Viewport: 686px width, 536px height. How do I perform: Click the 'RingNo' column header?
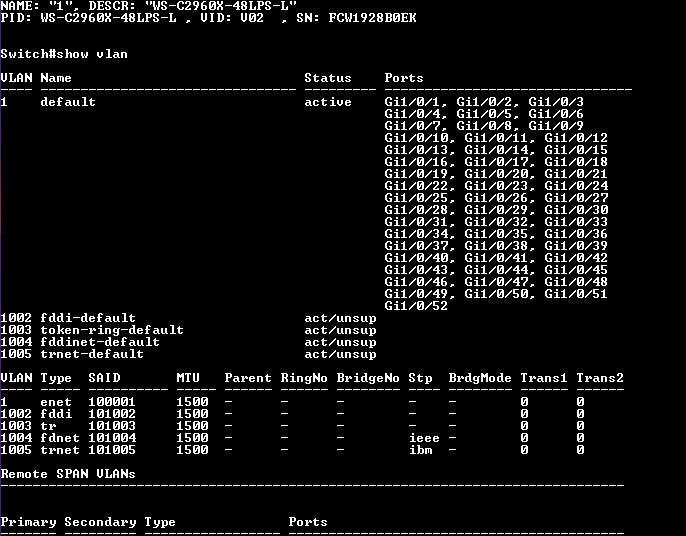[x=304, y=378]
